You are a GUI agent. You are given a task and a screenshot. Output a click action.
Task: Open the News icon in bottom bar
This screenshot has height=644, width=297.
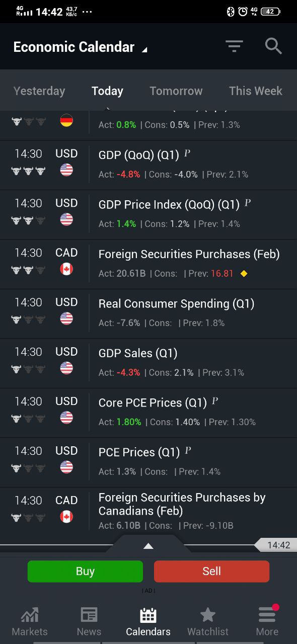[89, 614]
